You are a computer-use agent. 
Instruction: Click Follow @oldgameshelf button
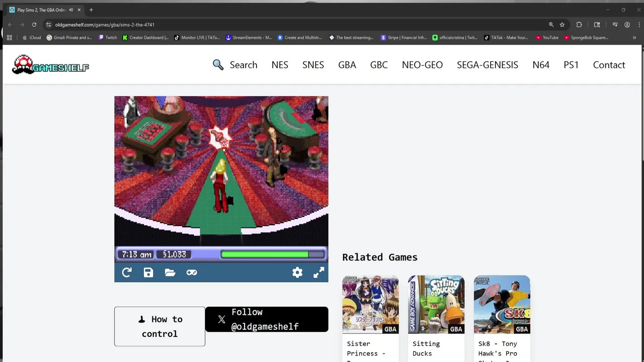[267, 319]
